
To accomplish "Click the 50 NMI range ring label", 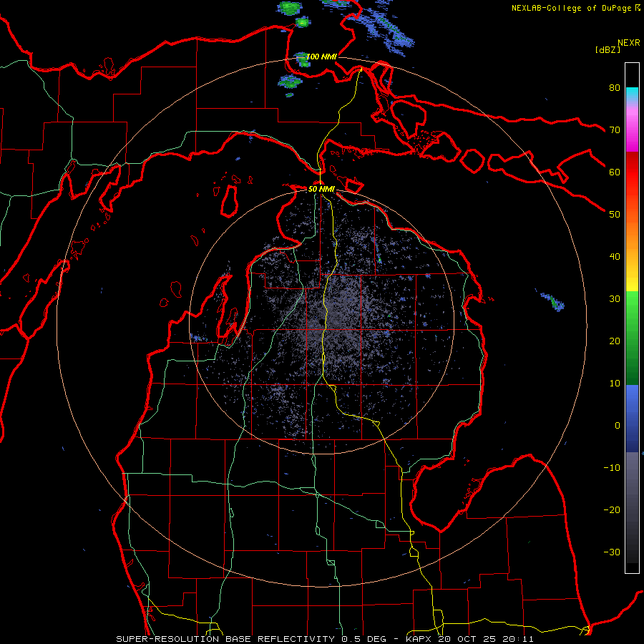I will pos(321,189).
